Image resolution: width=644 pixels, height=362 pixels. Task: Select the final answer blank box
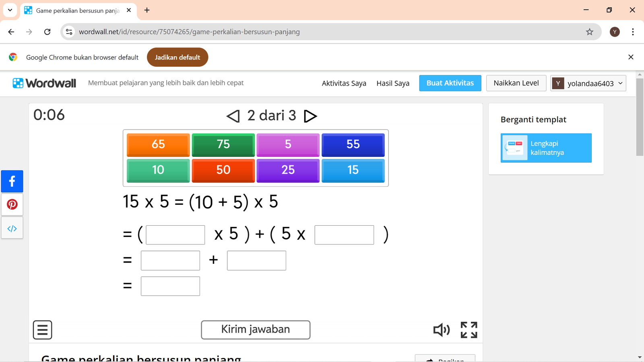click(x=170, y=286)
